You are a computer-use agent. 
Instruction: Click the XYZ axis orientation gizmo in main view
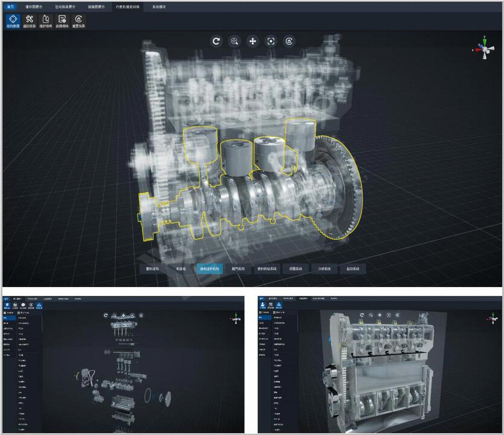click(x=484, y=49)
